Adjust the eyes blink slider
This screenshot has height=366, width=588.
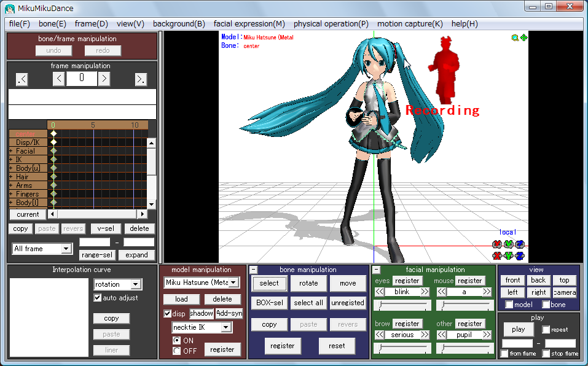pos(402,305)
